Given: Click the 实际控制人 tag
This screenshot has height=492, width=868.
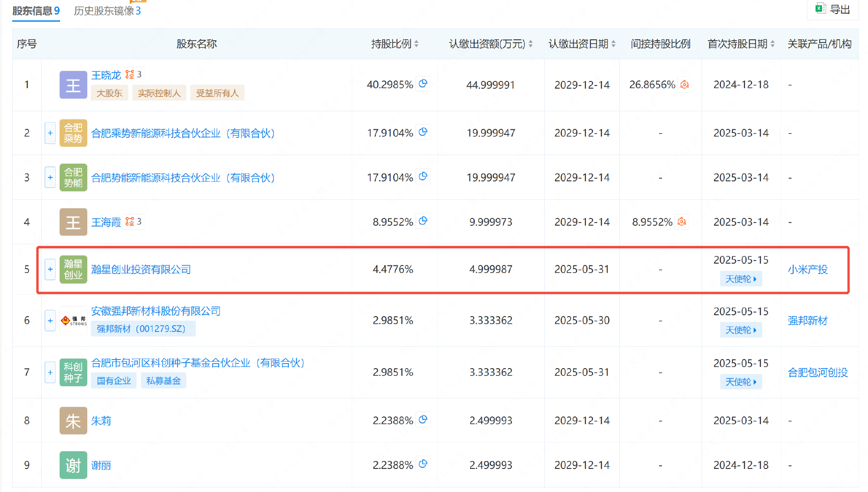Looking at the screenshot, I should pos(159,93).
